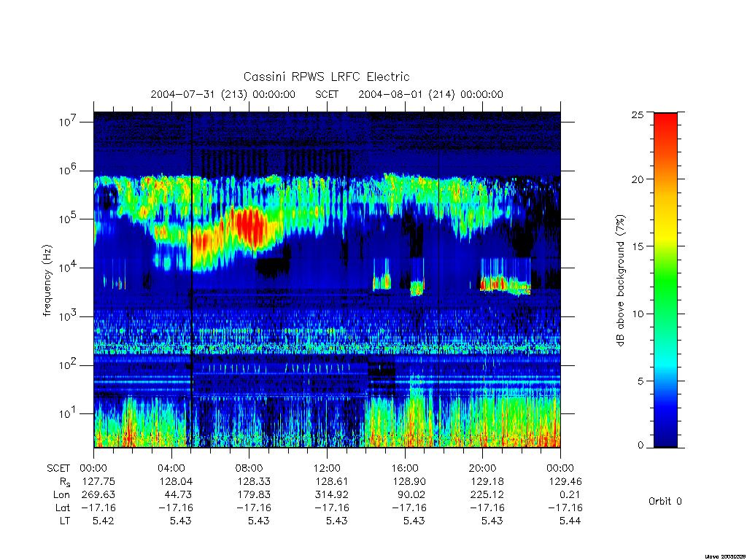Click the 15 value on the color scale
The image size is (747, 560).
638,246
